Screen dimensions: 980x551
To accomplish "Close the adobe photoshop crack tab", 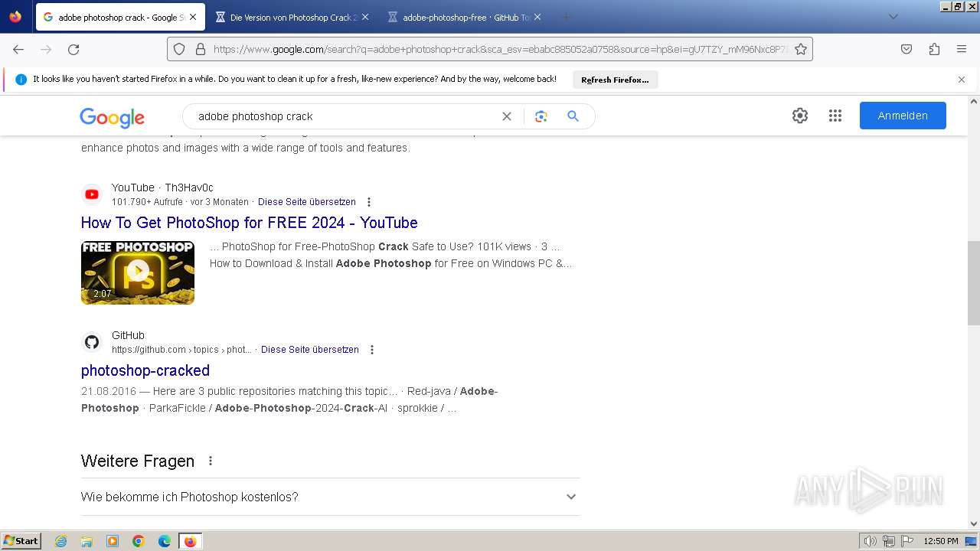I will click(x=193, y=17).
